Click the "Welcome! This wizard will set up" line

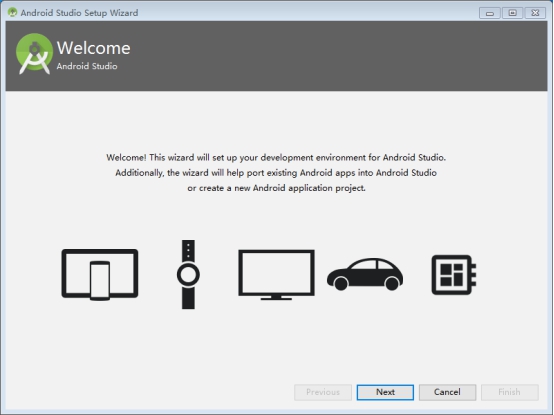276,158
